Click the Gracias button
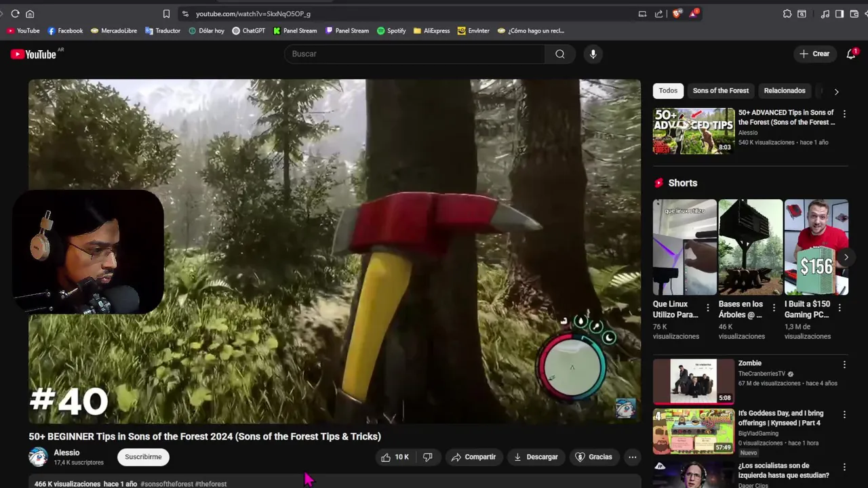The width and height of the screenshot is (868, 488). coord(593,457)
